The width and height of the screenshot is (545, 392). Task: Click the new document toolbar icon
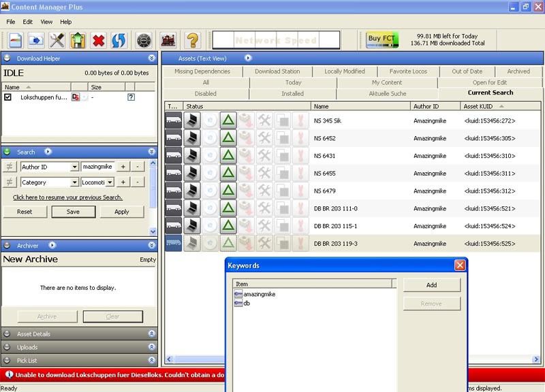pyautogui.click(x=15, y=41)
